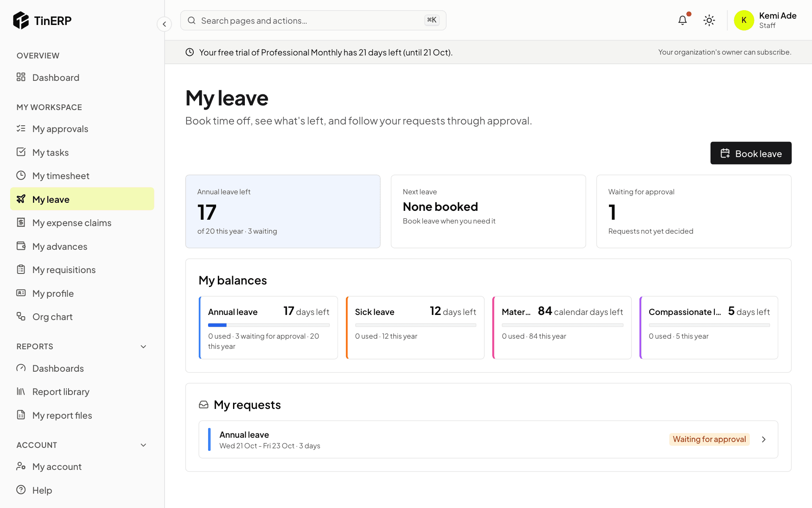Click the My leave airplane icon
This screenshot has width=812, height=508.
point(21,199)
